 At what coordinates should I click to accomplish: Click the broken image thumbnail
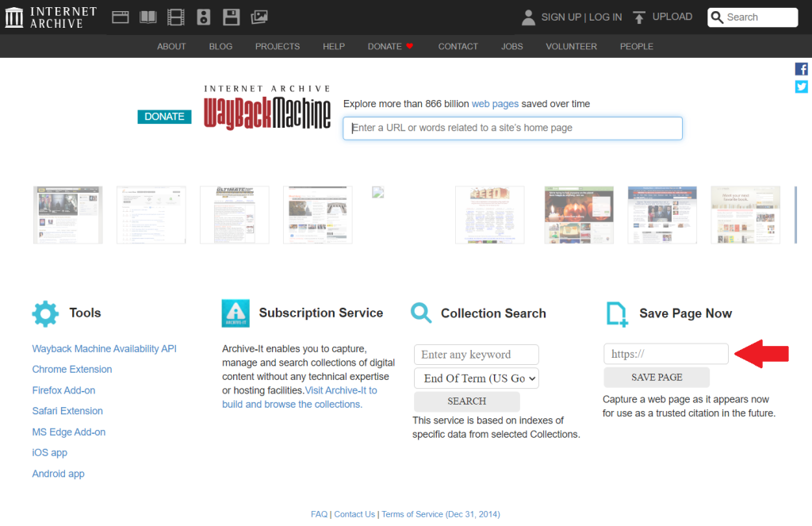(378, 192)
